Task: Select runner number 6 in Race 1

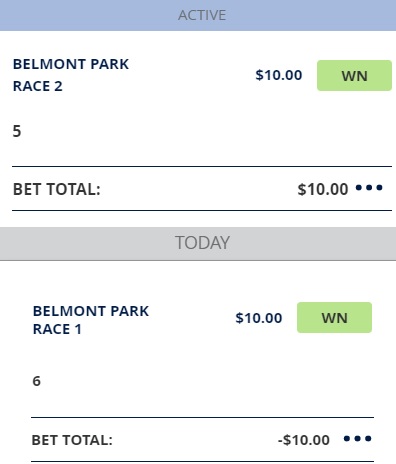Action: click(37, 381)
